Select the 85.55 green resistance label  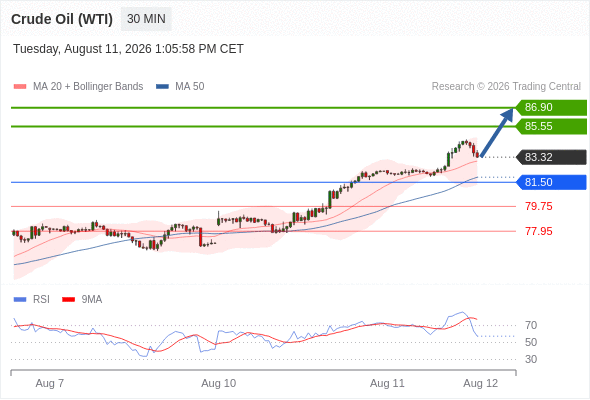click(551, 126)
